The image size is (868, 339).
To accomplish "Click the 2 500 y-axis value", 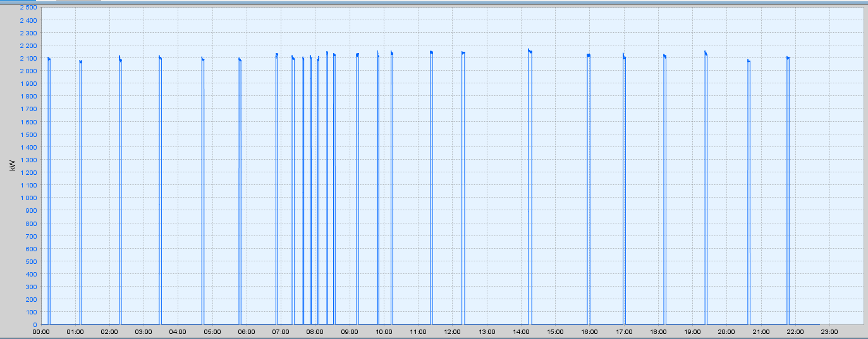I will pos(28,8).
